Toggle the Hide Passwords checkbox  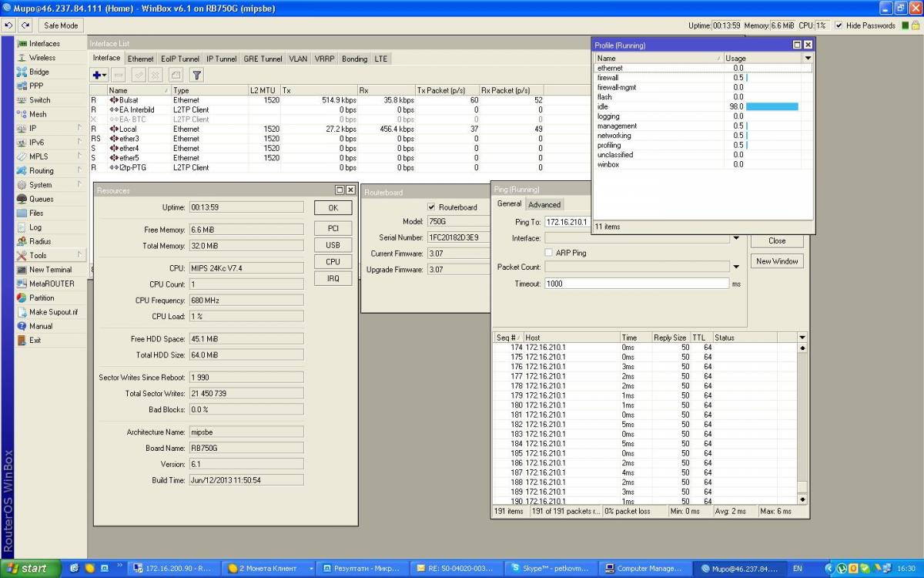(x=839, y=25)
